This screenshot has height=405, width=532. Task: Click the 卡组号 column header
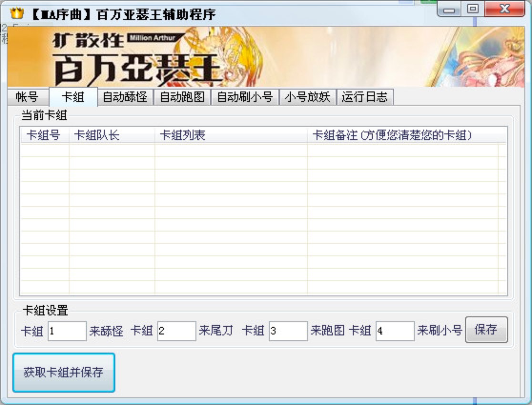tap(44, 135)
